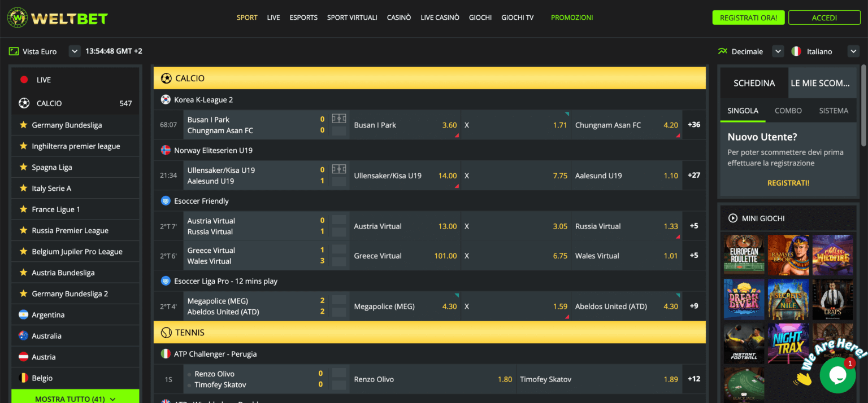The height and width of the screenshot is (403, 868).
Task: Bet on Renzo Olivo at 1.80
Action: tap(432, 379)
